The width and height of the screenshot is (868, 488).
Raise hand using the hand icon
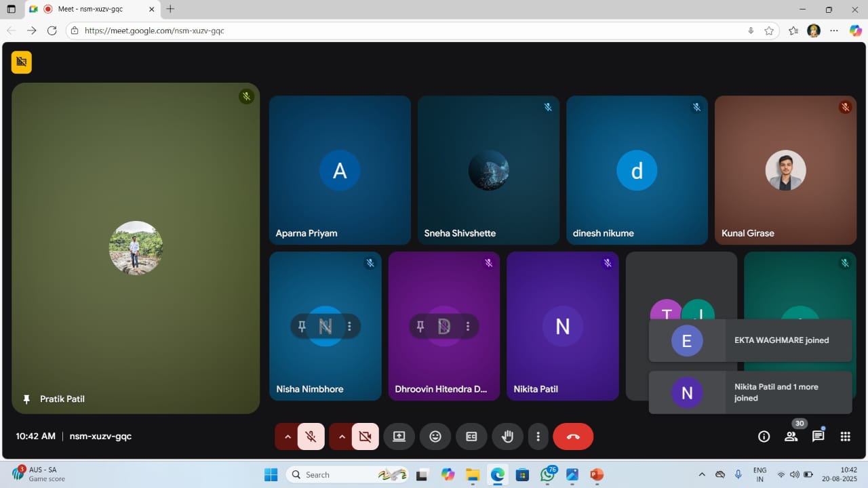click(x=507, y=436)
